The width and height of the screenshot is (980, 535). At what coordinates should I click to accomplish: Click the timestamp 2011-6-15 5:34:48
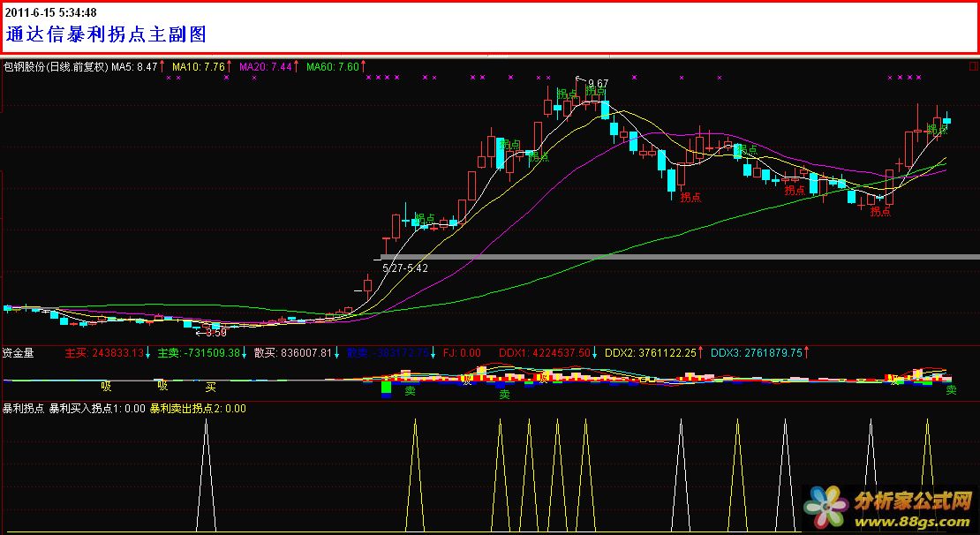(50, 12)
